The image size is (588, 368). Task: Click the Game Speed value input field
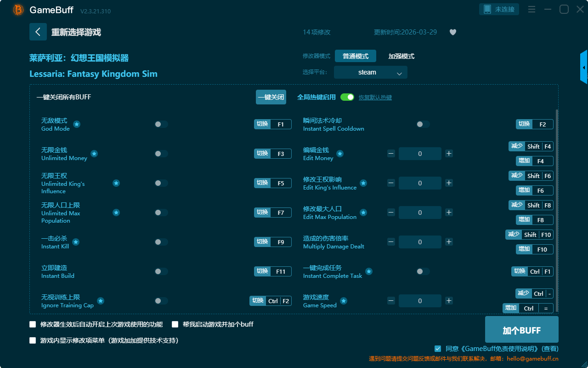point(420,301)
